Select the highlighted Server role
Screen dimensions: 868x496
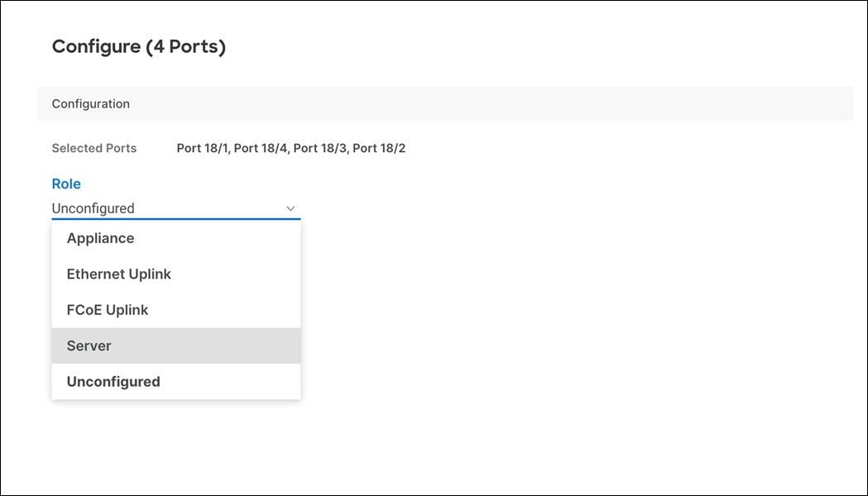pos(89,346)
